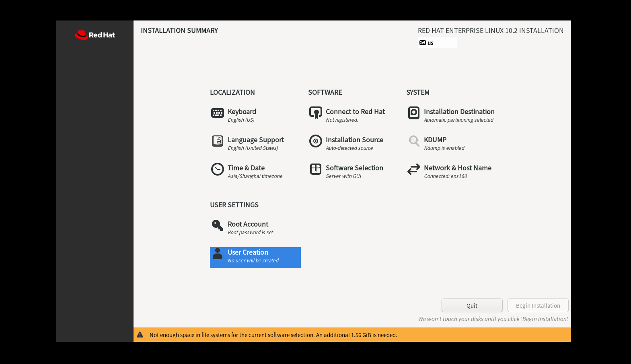Open the Keyboard layout settings icon
The height and width of the screenshot is (364, 631).
point(218,113)
